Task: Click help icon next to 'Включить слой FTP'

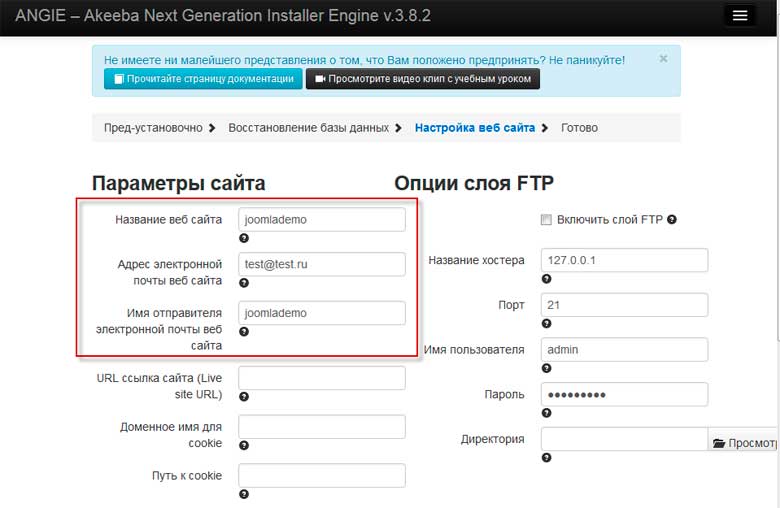Action: tap(672, 219)
